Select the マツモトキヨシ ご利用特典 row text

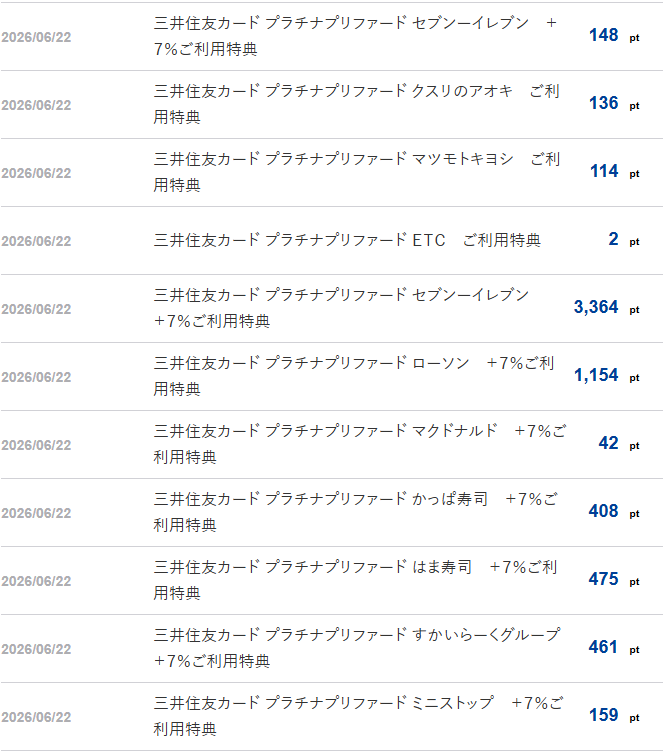(356, 172)
